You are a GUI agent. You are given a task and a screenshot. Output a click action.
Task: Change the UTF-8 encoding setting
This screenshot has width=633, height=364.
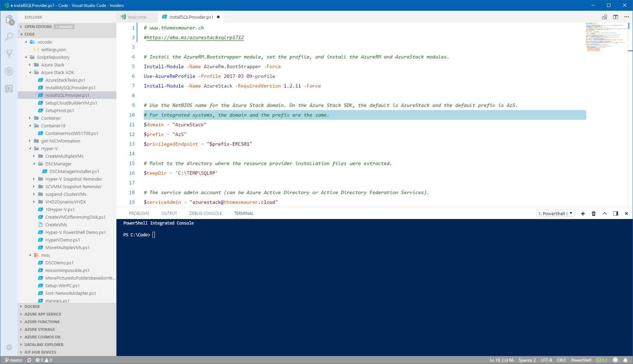pos(547,360)
